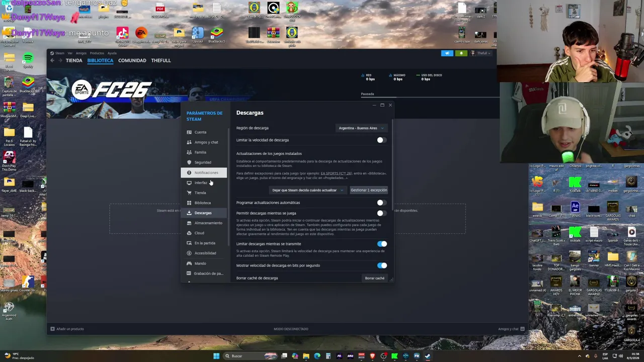This screenshot has width=644, height=362.
Task: Open the Thefull account dropdown
Action: (x=480, y=53)
